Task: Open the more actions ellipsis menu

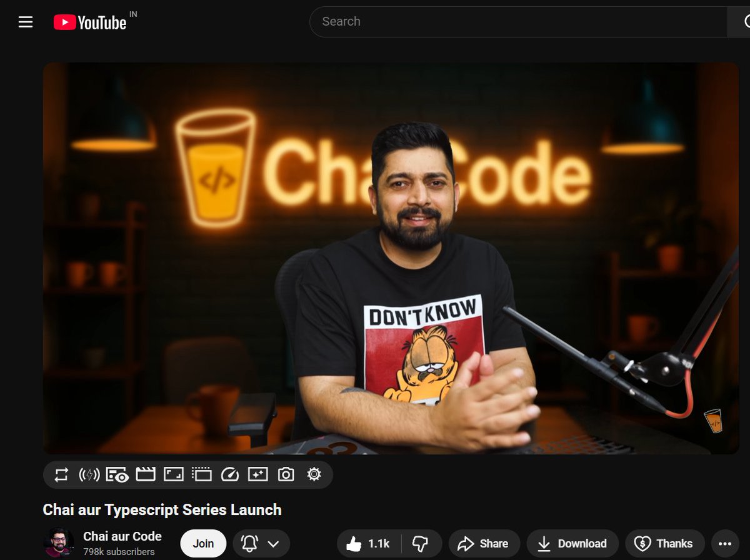Action: click(725, 544)
